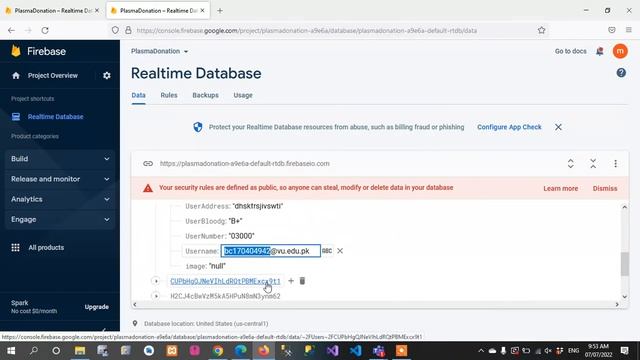Open Google Chrome from the taskbar
Viewport: 640px width, 360px height.
pos(218,351)
